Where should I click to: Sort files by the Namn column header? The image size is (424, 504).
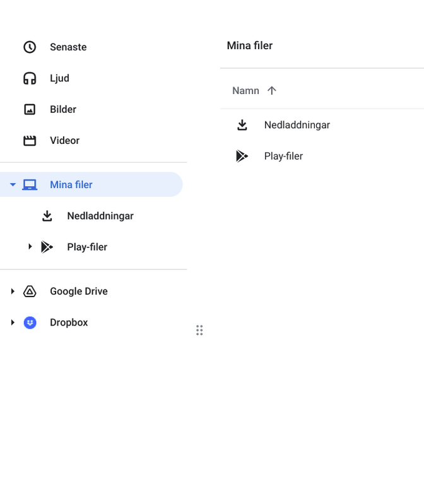[x=245, y=91]
